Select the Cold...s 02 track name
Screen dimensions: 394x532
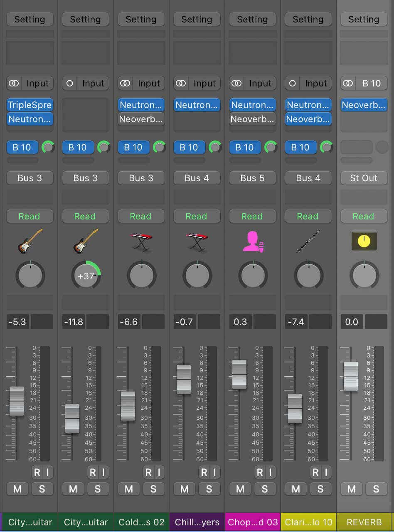[x=141, y=522]
